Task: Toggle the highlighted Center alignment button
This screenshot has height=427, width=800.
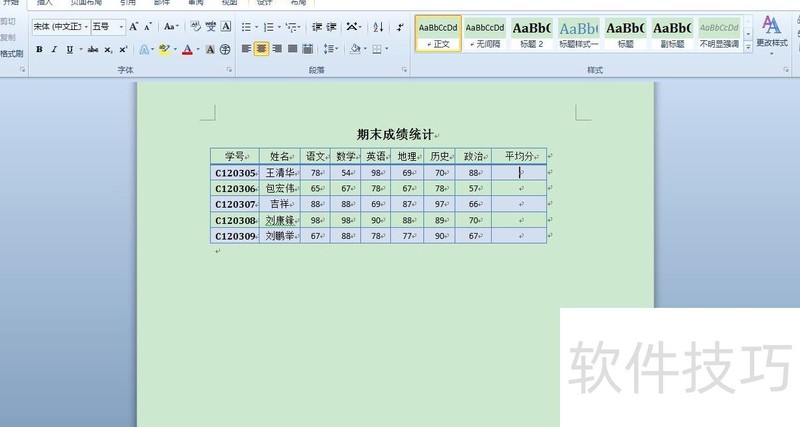Action: coord(261,49)
